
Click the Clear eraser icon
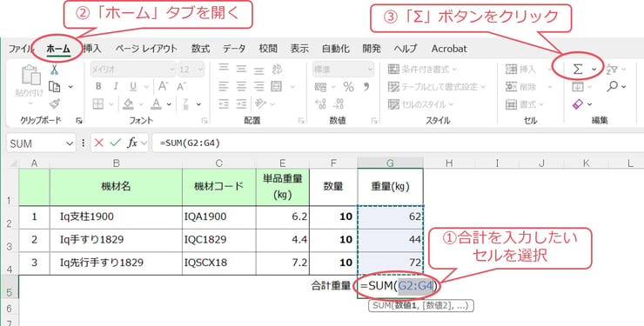pyautogui.click(x=578, y=104)
